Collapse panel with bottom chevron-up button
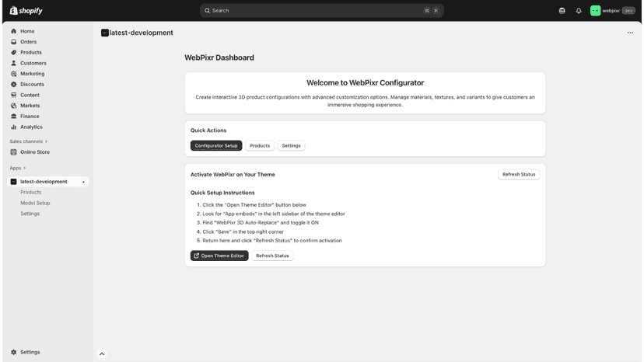Viewport: 644px width, 362px height. [102, 353]
